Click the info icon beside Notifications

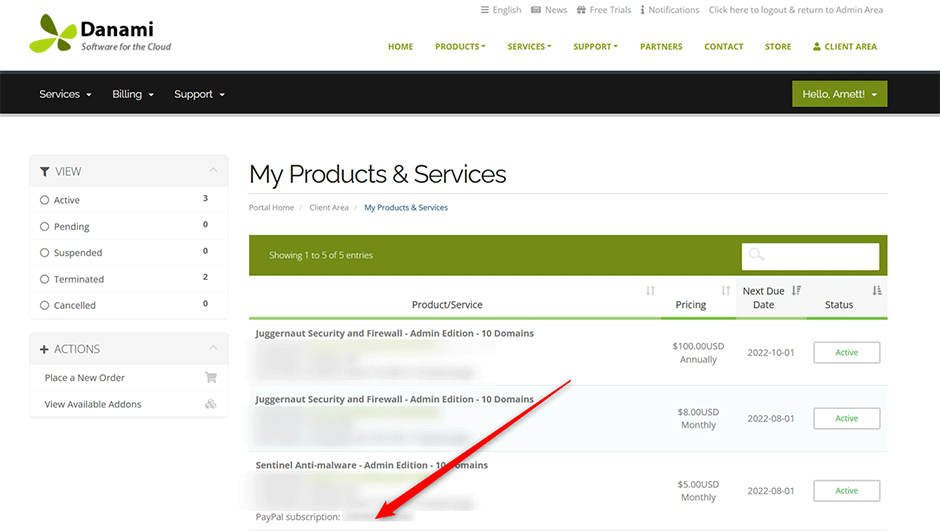pos(642,10)
